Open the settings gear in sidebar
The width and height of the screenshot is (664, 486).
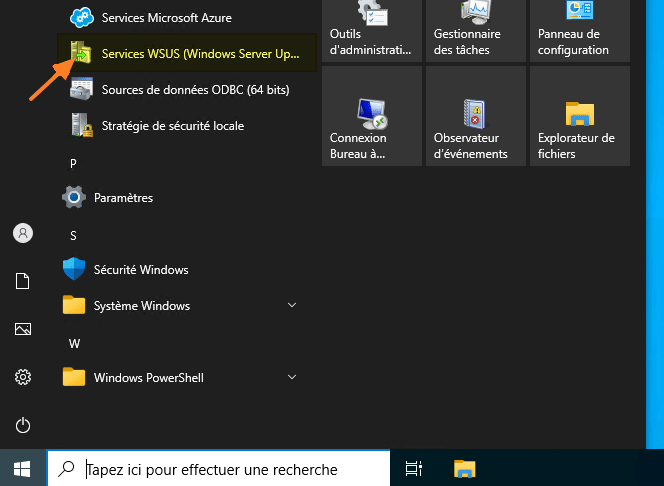click(22, 377)
